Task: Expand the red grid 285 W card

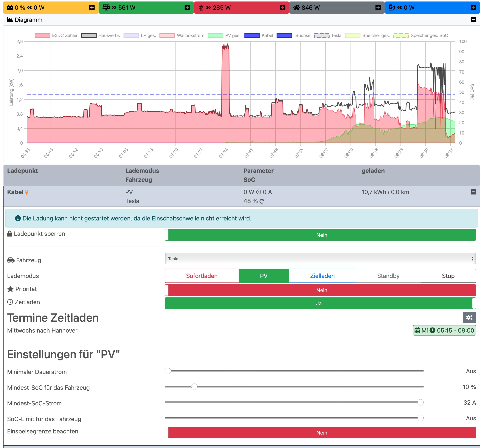Action: 282,7
